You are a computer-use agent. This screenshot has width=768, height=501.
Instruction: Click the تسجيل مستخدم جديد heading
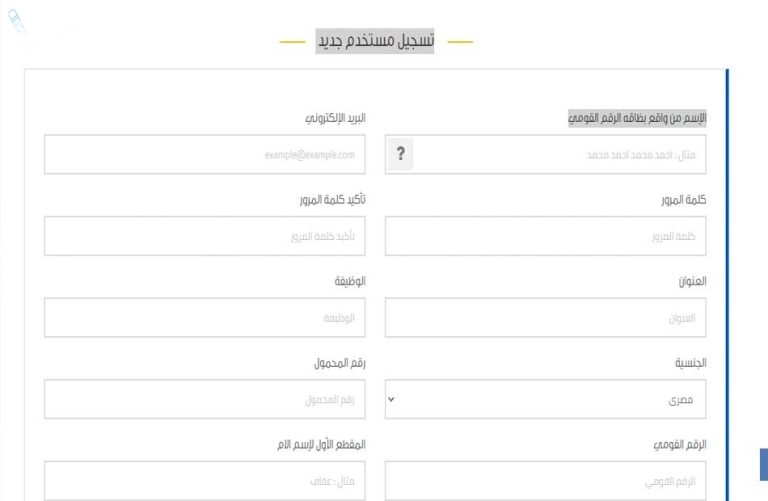(x=375, y=41)
